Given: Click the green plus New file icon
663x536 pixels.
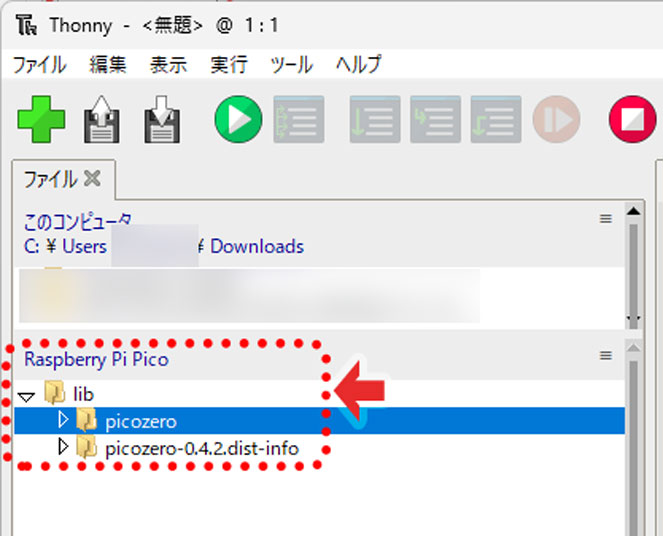Looking at the screenshot, I should pyautogui.click(x=41, y=119).
